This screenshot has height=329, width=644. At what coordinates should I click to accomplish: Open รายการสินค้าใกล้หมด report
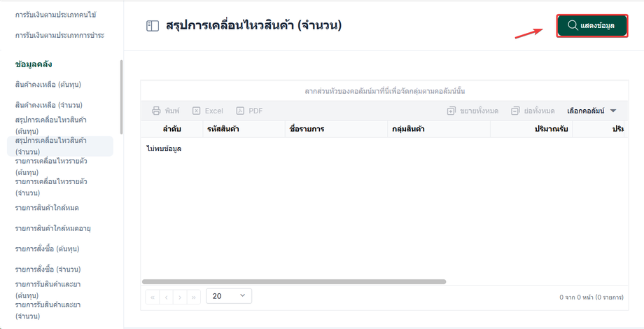tap(47, 208)
